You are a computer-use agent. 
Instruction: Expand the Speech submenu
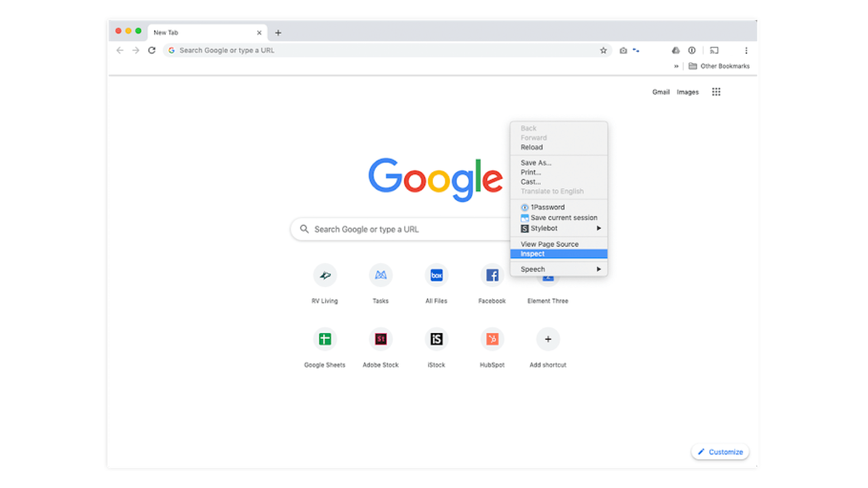click(559, 269)
